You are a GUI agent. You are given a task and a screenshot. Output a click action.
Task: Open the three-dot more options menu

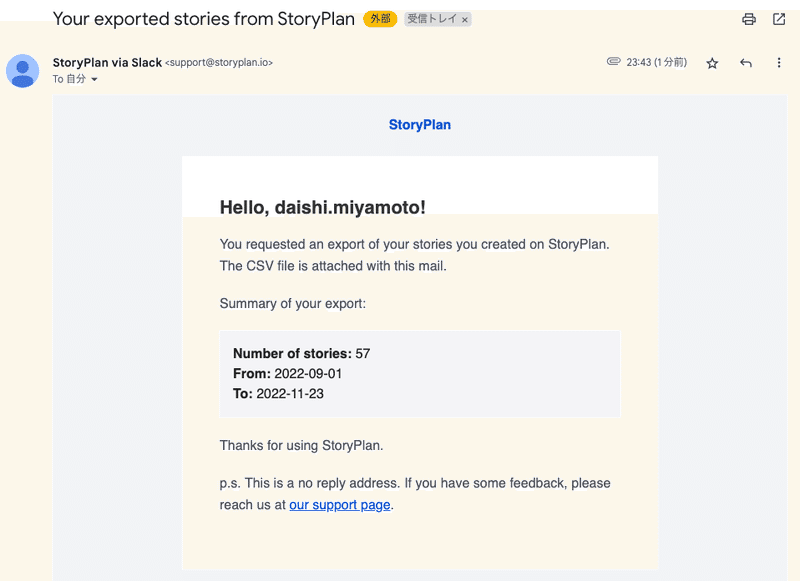coord(779,63)
